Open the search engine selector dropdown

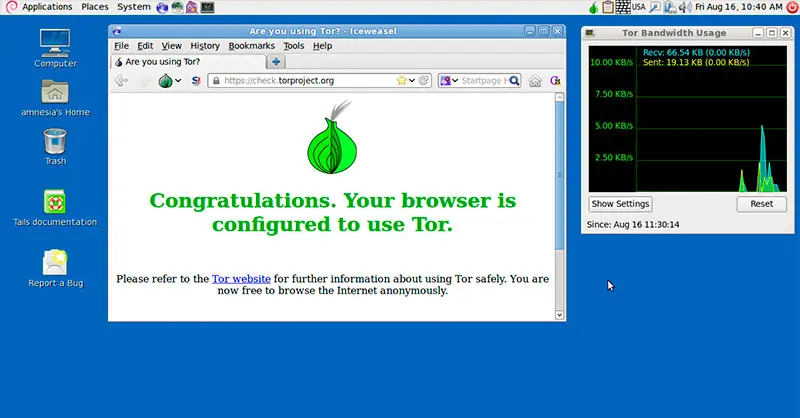point(449,81)
